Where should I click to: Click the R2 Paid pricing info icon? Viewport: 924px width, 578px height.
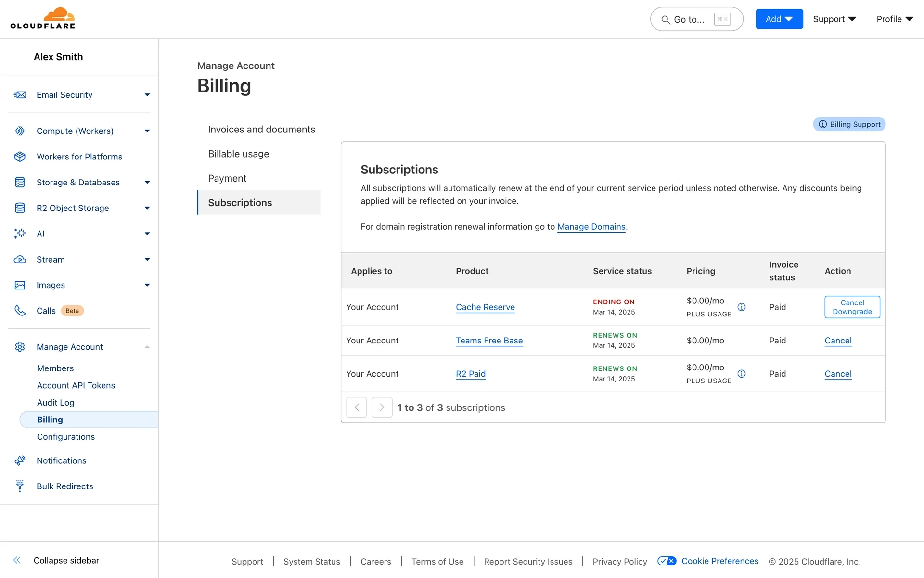(x=742, y=374)
